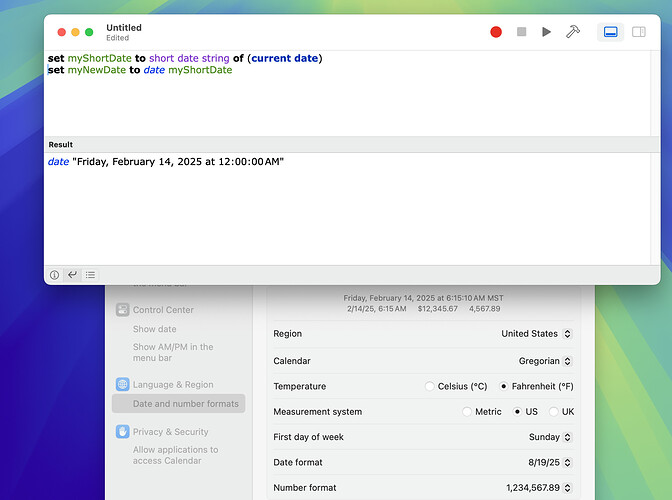The width and height of the screenshot is (672, 500).
Task: Open the log list tab
Action: coord(90,275)
